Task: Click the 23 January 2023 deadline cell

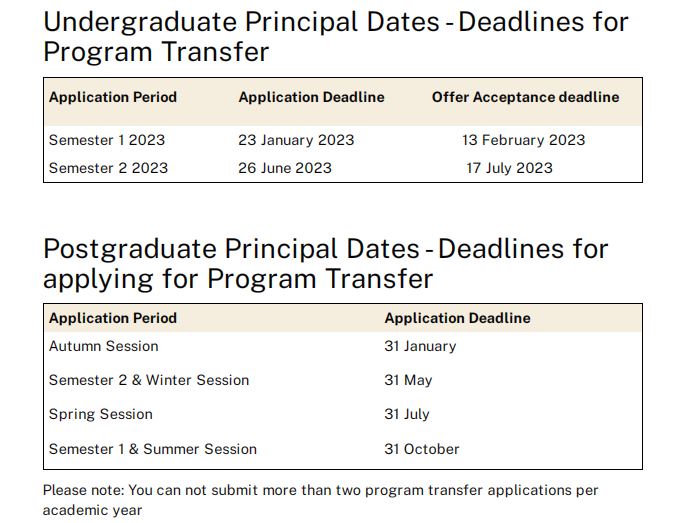Action: (296, 140)
